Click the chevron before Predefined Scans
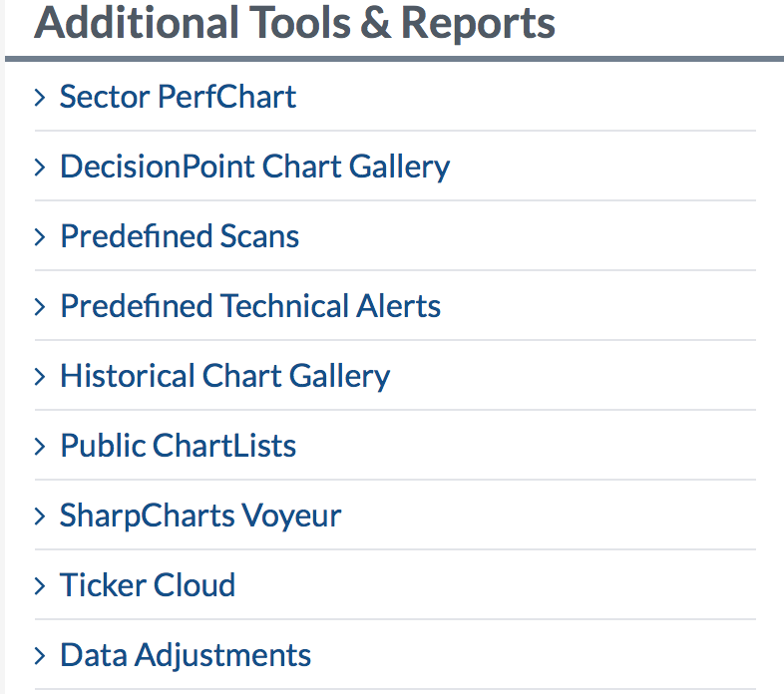 tap(40, 236)
